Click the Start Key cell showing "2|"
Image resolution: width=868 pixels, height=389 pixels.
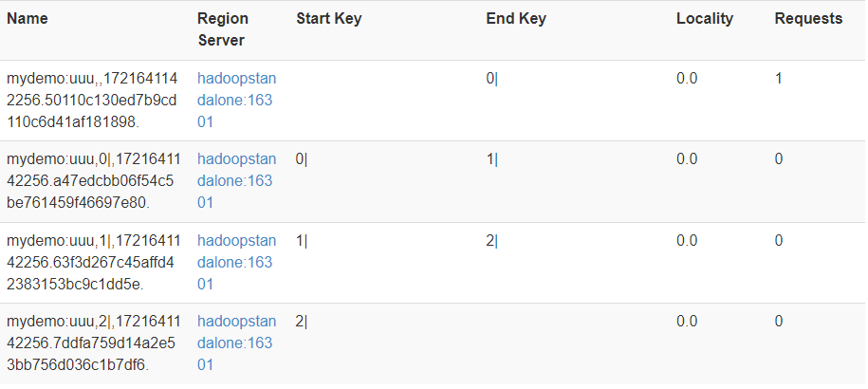(302, 323)
